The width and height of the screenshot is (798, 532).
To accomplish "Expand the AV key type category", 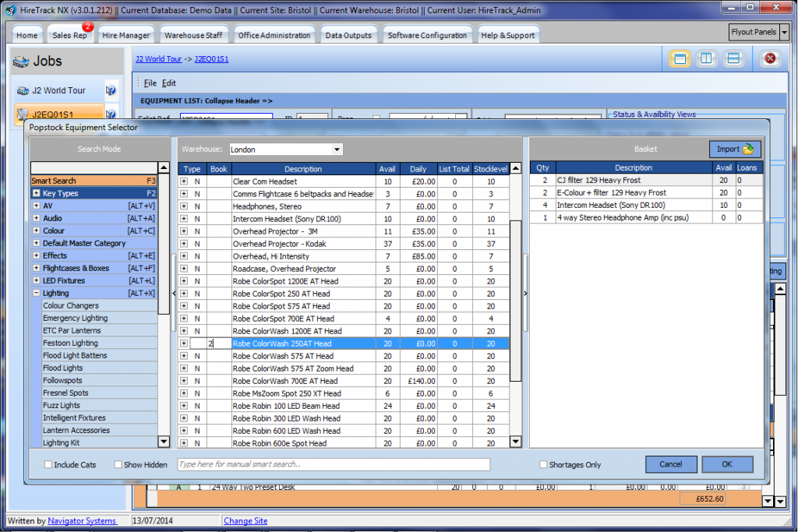I will click(x=36, y=206).
